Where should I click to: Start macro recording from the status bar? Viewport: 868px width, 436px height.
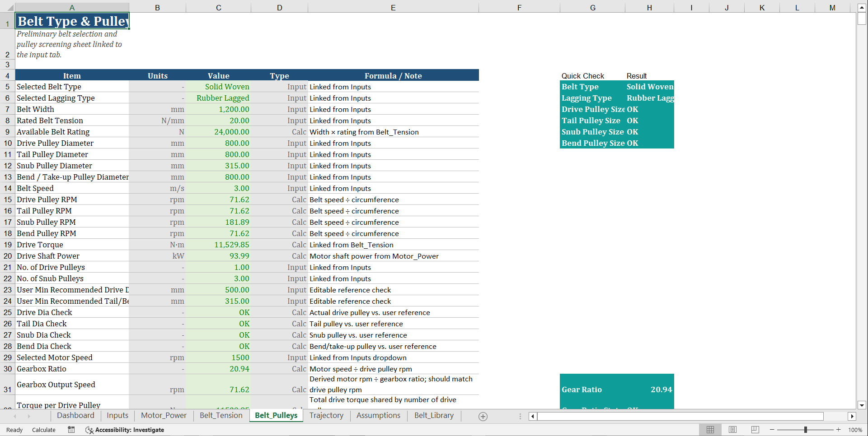tap(71, 430)
